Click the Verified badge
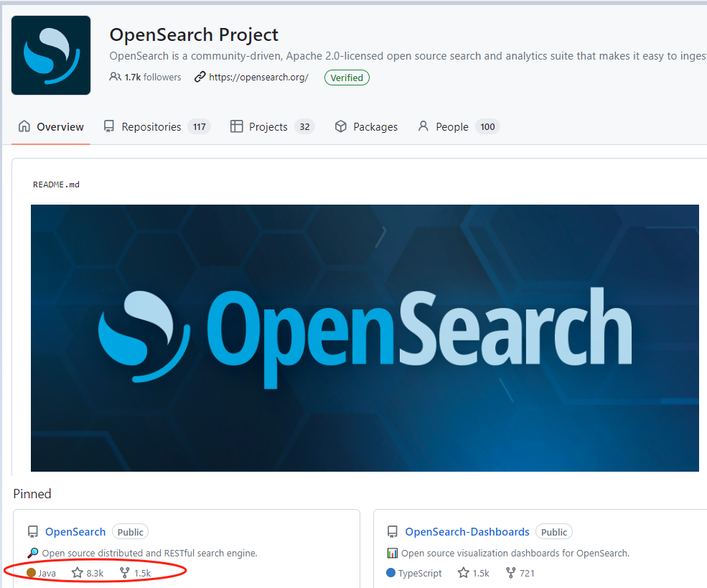Image resolution: width=707 pixels, height=588 pixels. tap(347, 78)
